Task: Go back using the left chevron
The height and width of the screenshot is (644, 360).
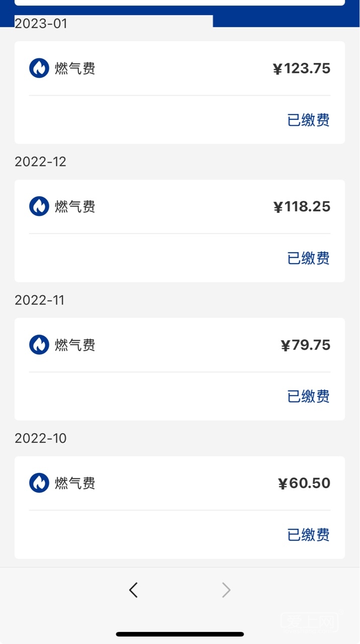Action: pyautogui.click(x=133, y=590)
